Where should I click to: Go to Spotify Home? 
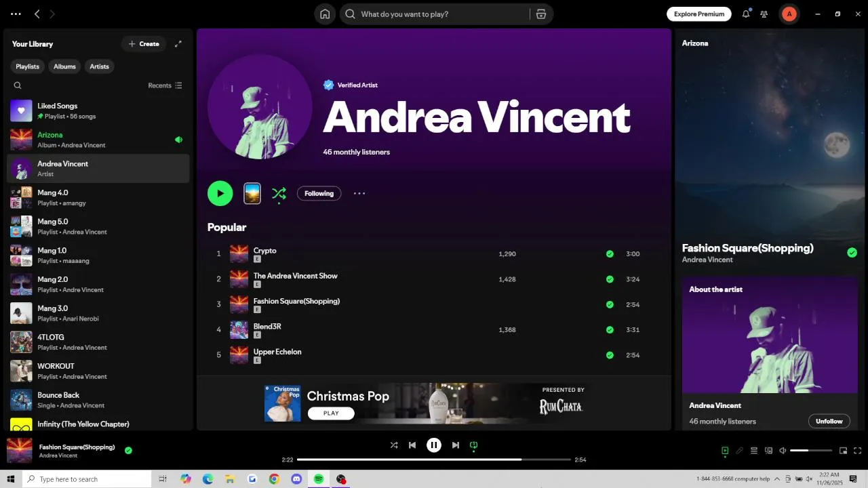click(325, 14)
